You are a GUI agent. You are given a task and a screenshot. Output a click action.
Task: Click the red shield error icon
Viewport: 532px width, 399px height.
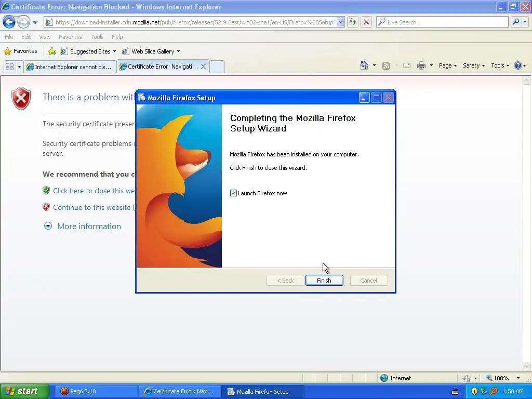tap(21, 99)
